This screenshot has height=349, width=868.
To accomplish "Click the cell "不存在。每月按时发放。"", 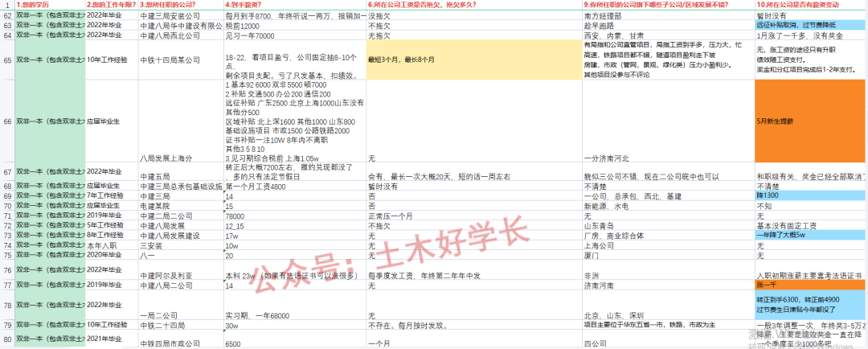I will [474, 325].
